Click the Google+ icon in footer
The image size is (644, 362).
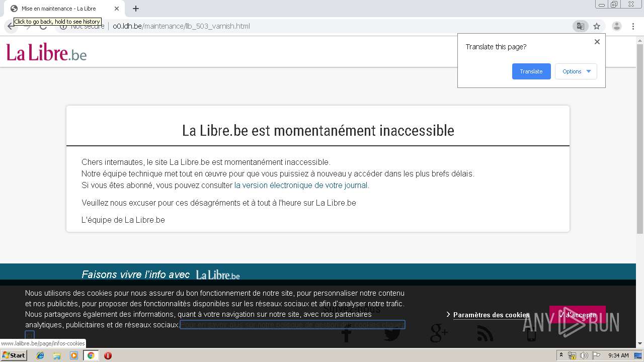pos(439,333)
